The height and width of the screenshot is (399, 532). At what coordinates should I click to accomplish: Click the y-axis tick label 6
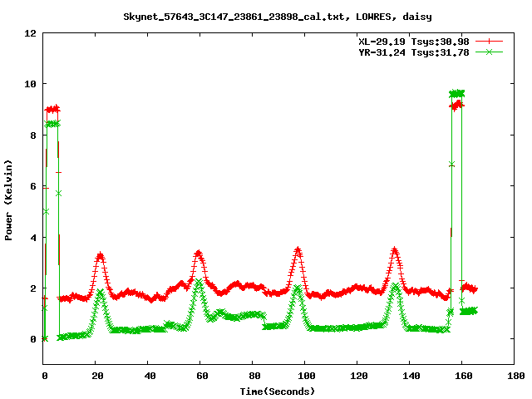[33, 186]
